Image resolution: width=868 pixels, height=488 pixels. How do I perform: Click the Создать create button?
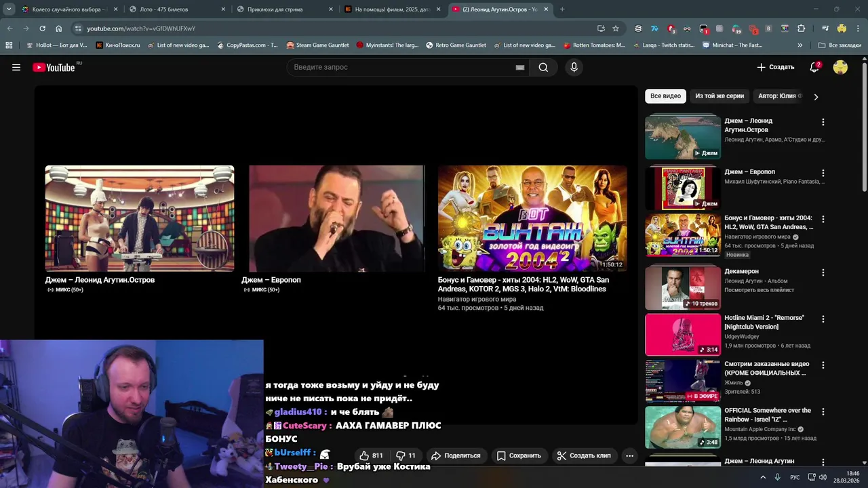[775, 67]
